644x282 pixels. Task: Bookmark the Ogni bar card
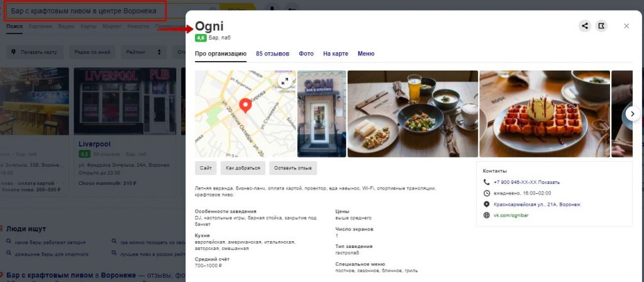[x=601, y=26]
